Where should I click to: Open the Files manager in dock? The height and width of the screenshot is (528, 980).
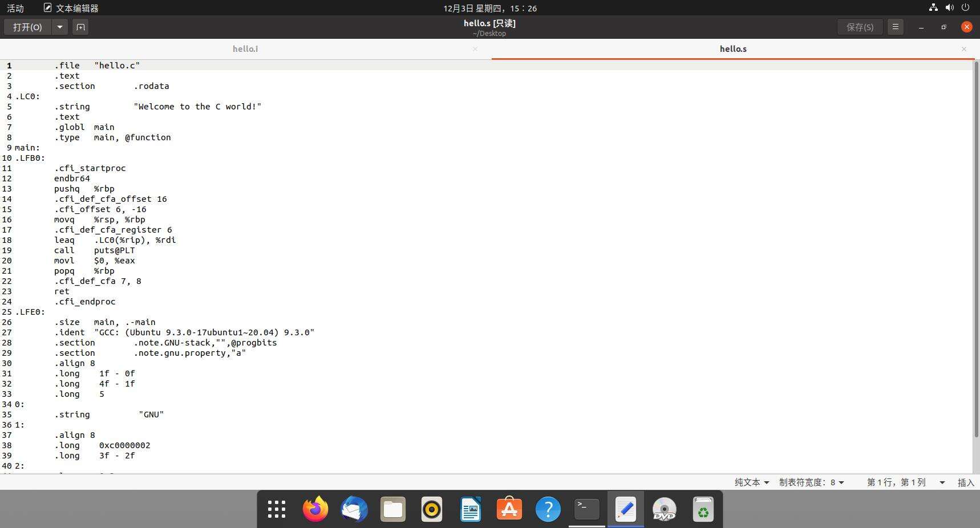[393, 509]
